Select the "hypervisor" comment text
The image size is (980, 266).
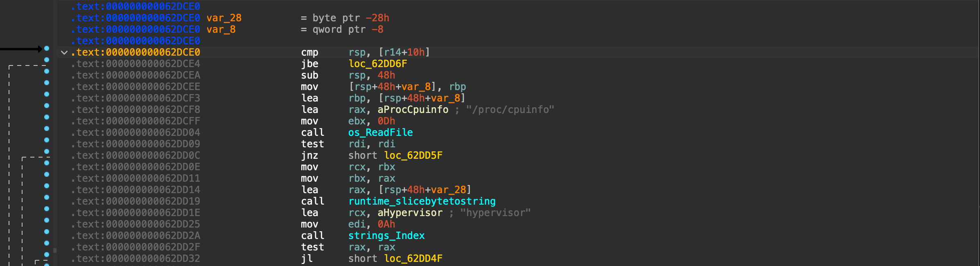[495, 213]
